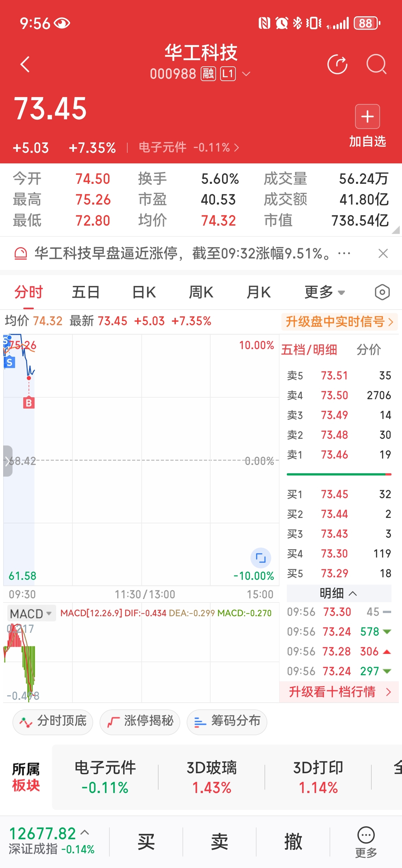Open 3D打印 sector card
This screenshot has height=868, width=402.
click(318, 777)
